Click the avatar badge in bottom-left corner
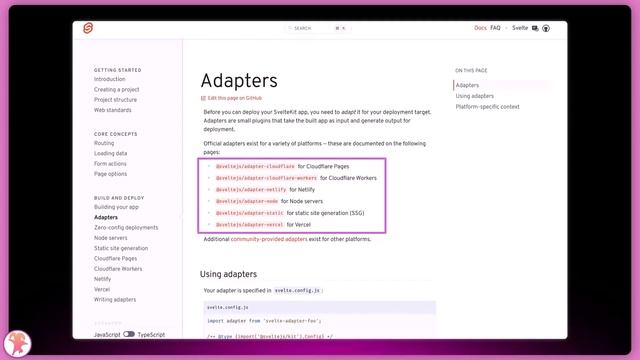The image size is (640, 360). [x=17, y=344]
